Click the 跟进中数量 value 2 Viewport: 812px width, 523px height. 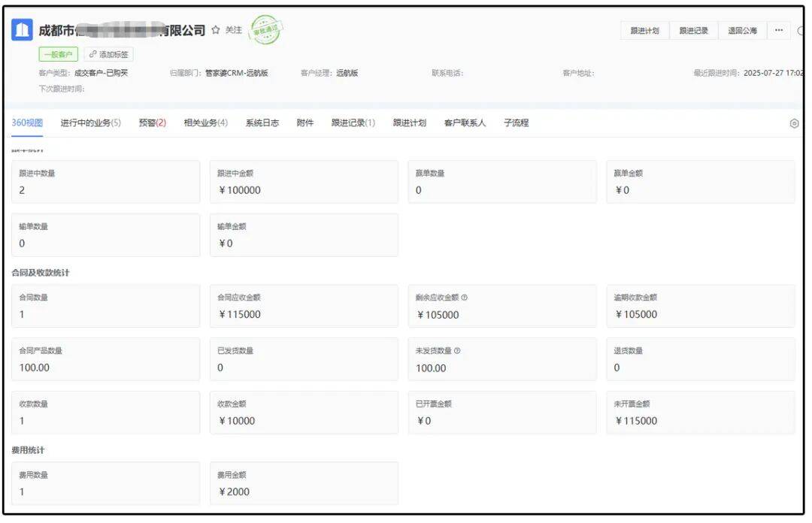[22, 190]
